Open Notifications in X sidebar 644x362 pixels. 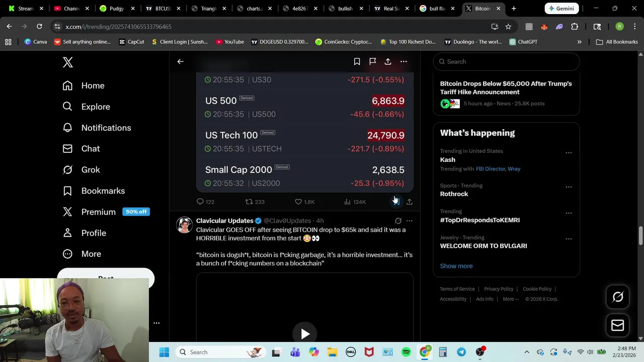(x=97, y=128)
